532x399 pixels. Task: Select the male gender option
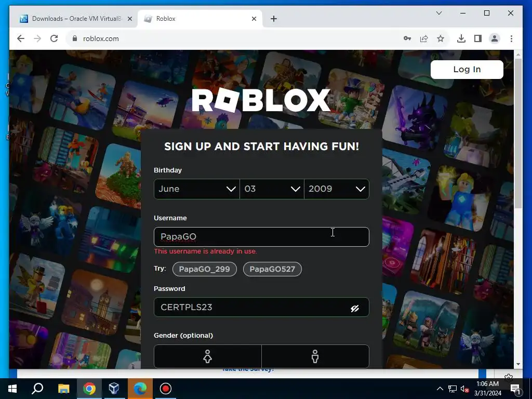(315, 356)
